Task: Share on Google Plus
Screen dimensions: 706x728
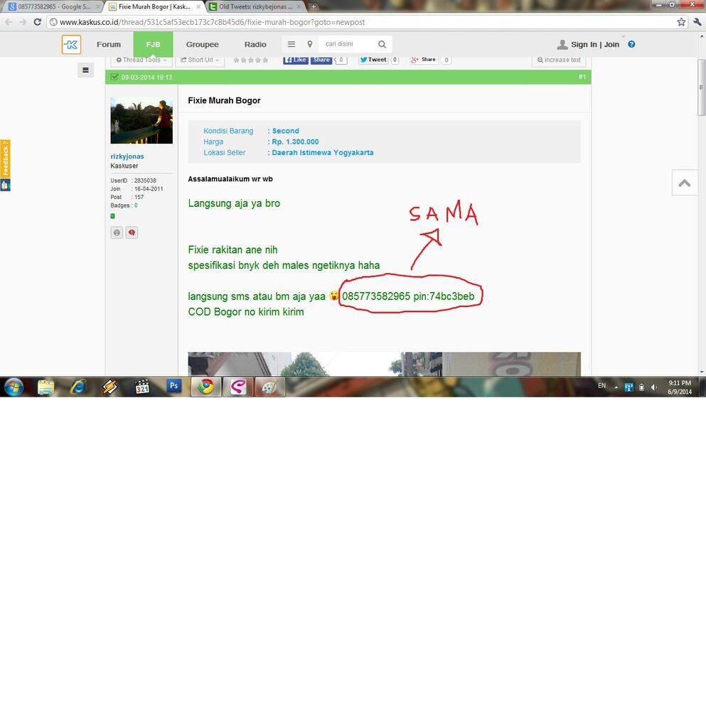Action: (x=423, y=60)
